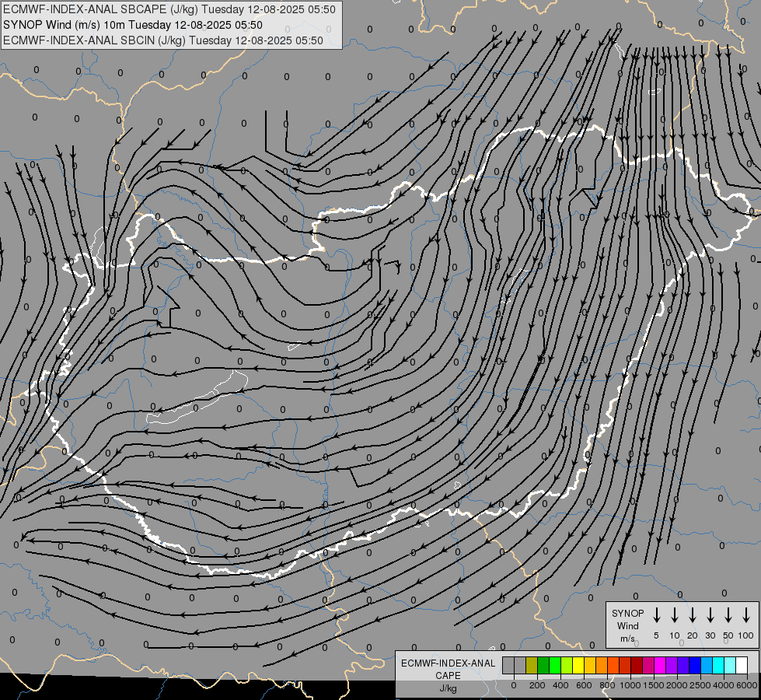761x700 pixels.
Task: Select the pure blue swatch left of 2500
Action: click(694, 665)
